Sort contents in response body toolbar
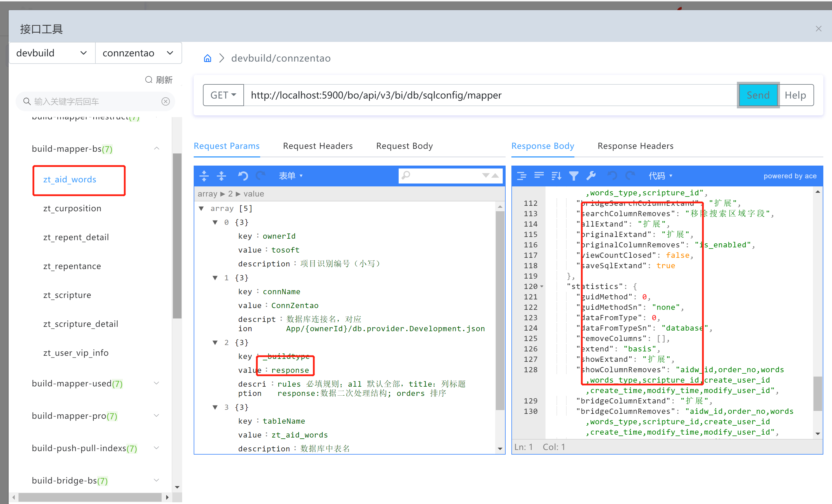832x504 pixels. tap(556, 175)
